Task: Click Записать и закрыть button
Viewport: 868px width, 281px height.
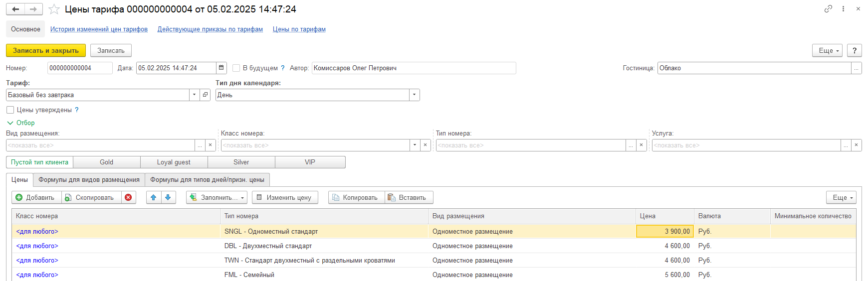Action: coord(45,51)
